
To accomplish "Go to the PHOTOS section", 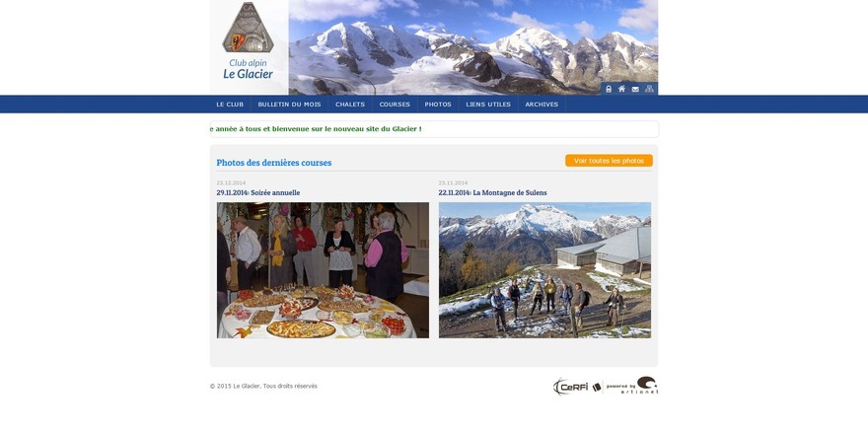I will tap(438, 104).
